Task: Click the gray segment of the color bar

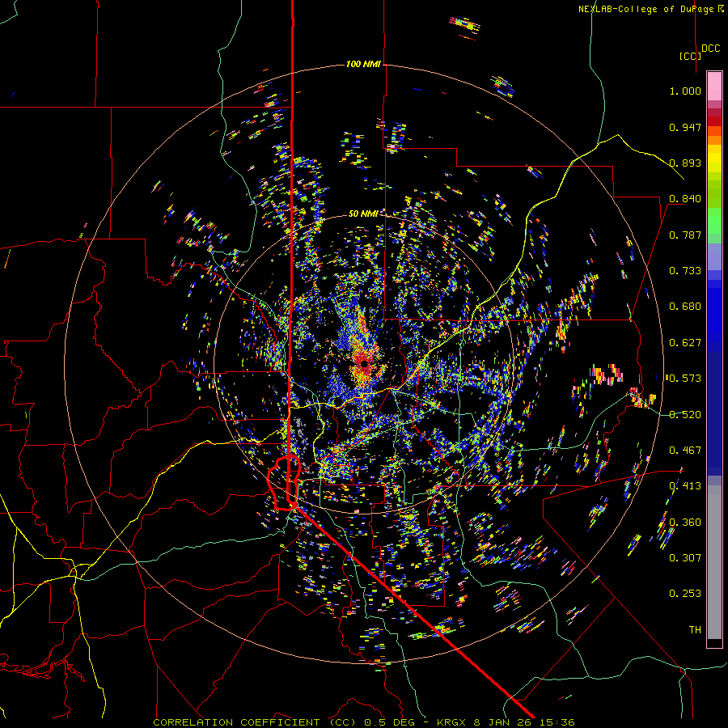Action: pyautogui.click(x=714, y=562)
